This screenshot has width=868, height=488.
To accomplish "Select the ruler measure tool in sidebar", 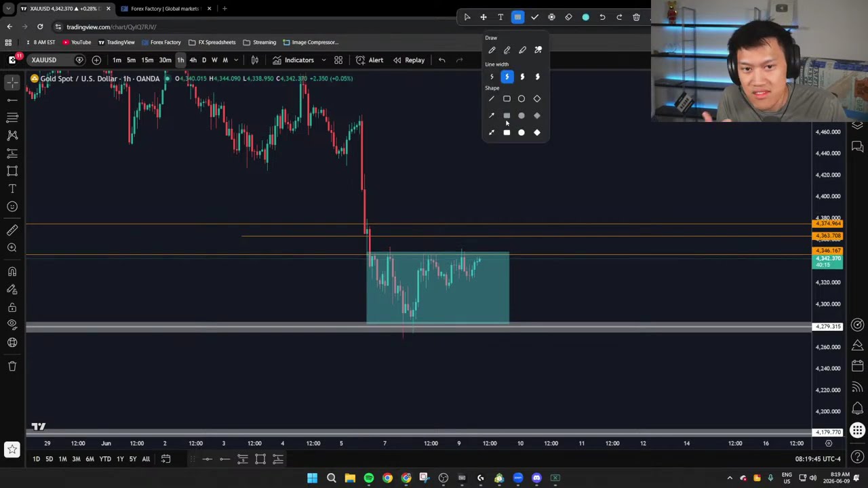I will coord(12,230).
